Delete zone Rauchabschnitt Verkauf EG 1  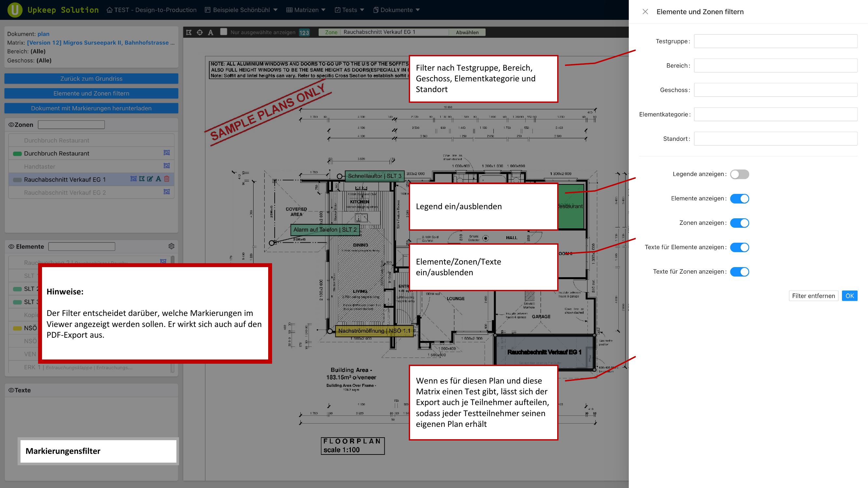tap(166, 179)
